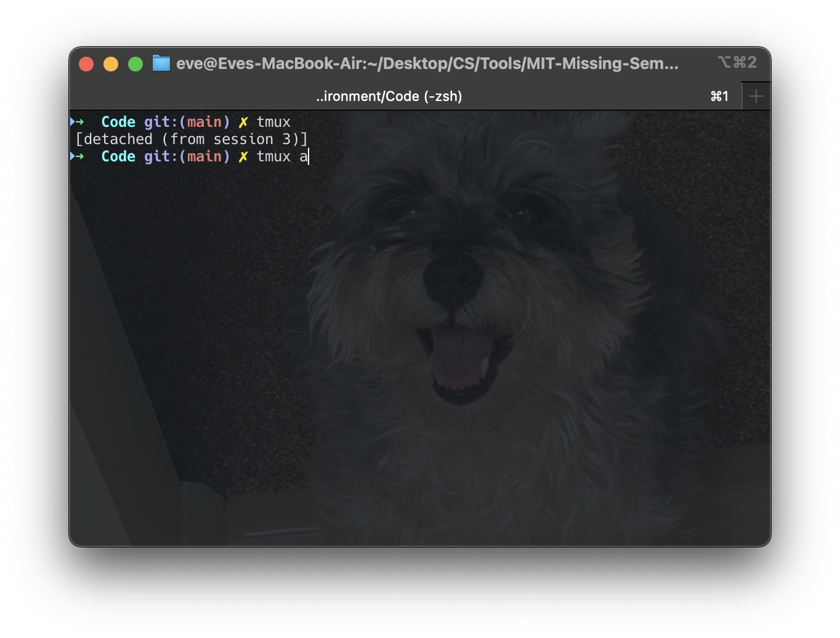Click the '[detached (from session 3)]' output line

[191, 139]
